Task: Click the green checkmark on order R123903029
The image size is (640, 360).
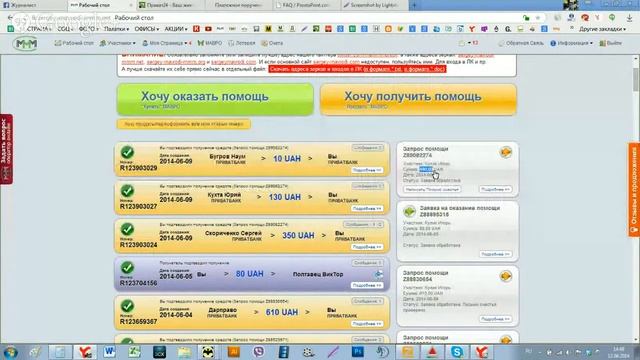Action: (127, 153)
